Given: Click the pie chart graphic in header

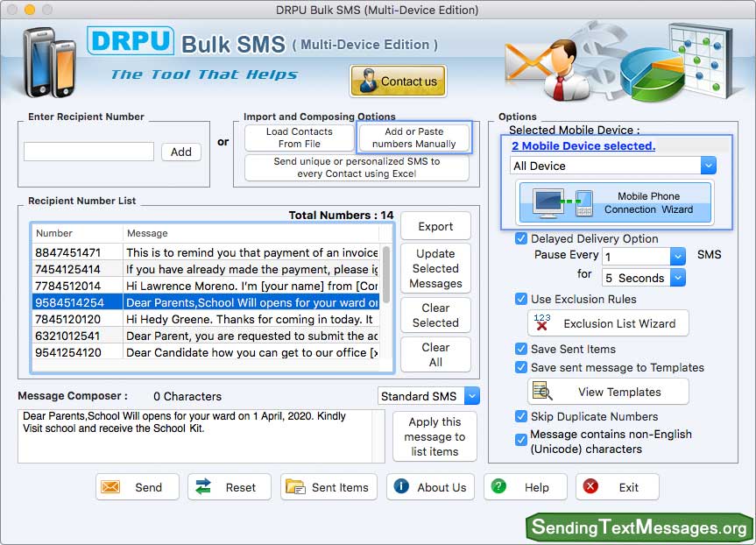Looking at the screenshot, I should pyautogui.click(x=652, y=73).
